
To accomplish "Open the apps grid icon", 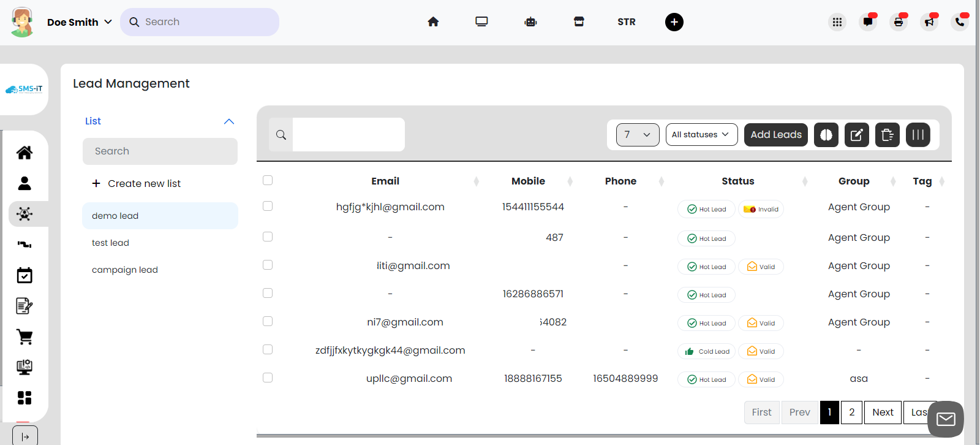I will pyautogui.click(x=837, y=22).
